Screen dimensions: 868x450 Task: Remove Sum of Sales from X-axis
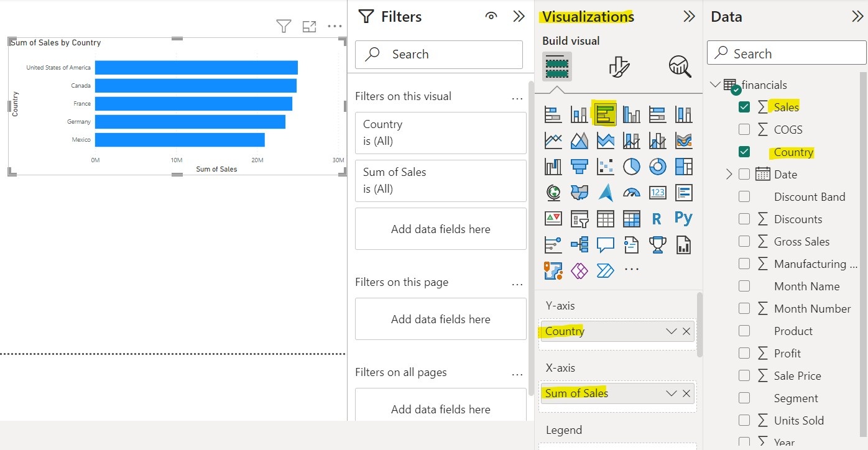[686, 393]
